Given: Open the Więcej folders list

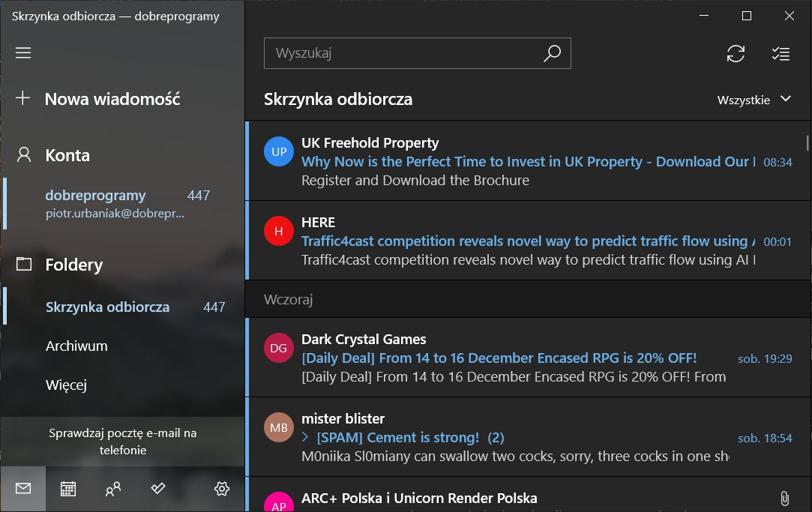Looking at the screenshot, I should 66,385.
